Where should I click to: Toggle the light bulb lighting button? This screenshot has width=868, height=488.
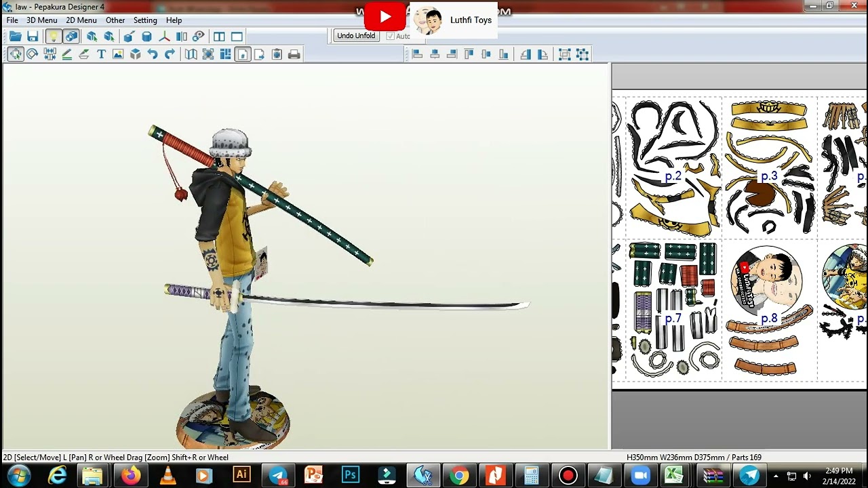[x=53, y=37]
